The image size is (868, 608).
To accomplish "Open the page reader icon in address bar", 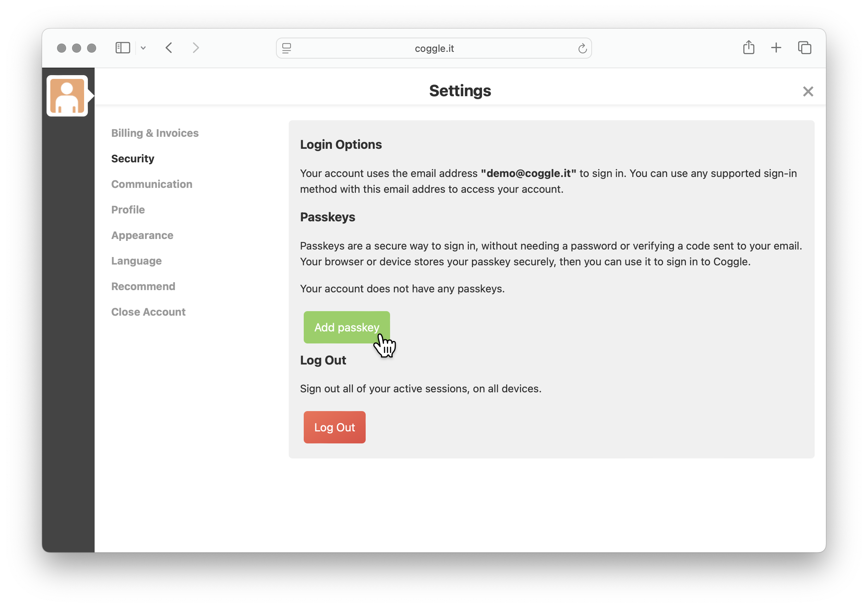I will coord(286,48).
